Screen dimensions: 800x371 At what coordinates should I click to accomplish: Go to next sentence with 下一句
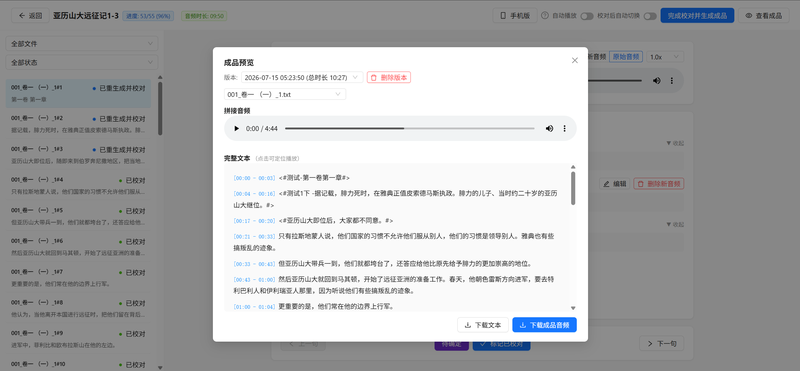coord(662,343)
